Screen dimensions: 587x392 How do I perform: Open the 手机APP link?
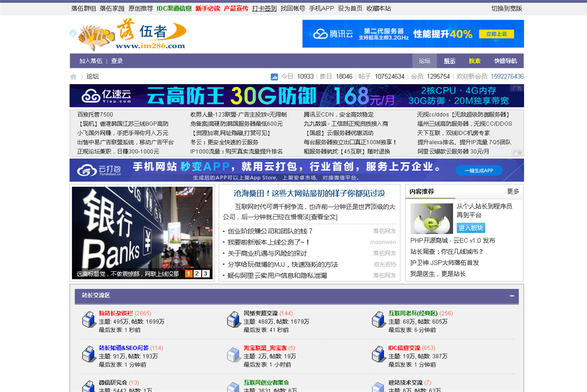pos(321,8)
